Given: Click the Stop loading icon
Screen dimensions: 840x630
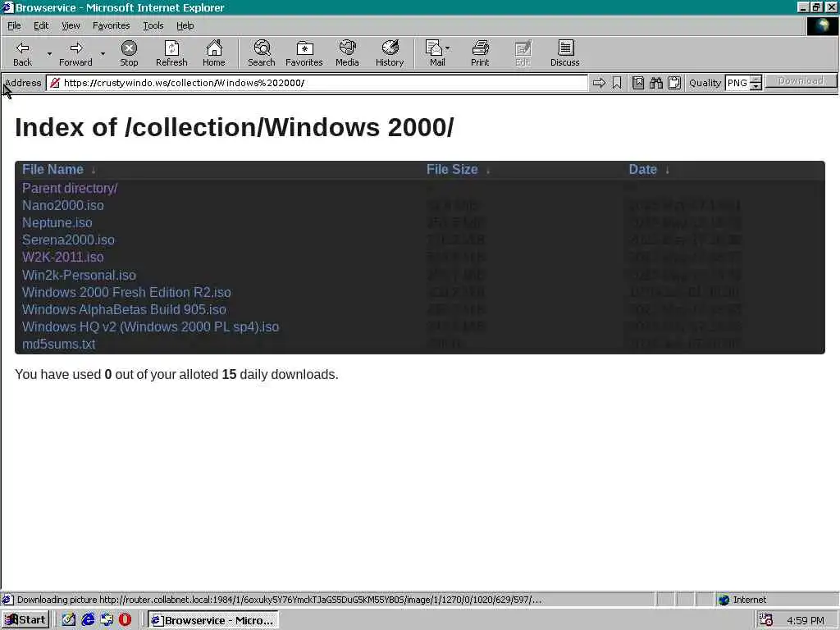Looking at the screenshot, I should [129, 53].
